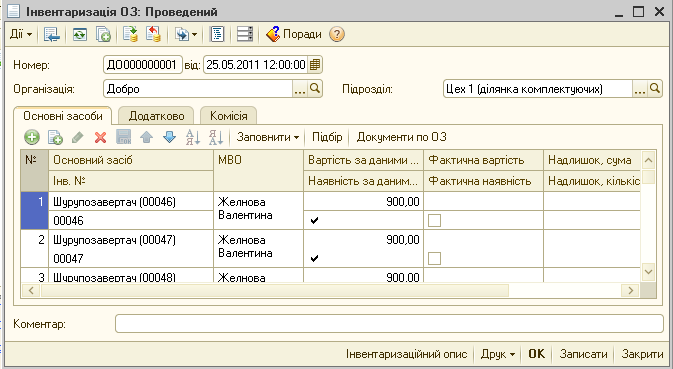Move row down with blue arrow

point(170,137)
